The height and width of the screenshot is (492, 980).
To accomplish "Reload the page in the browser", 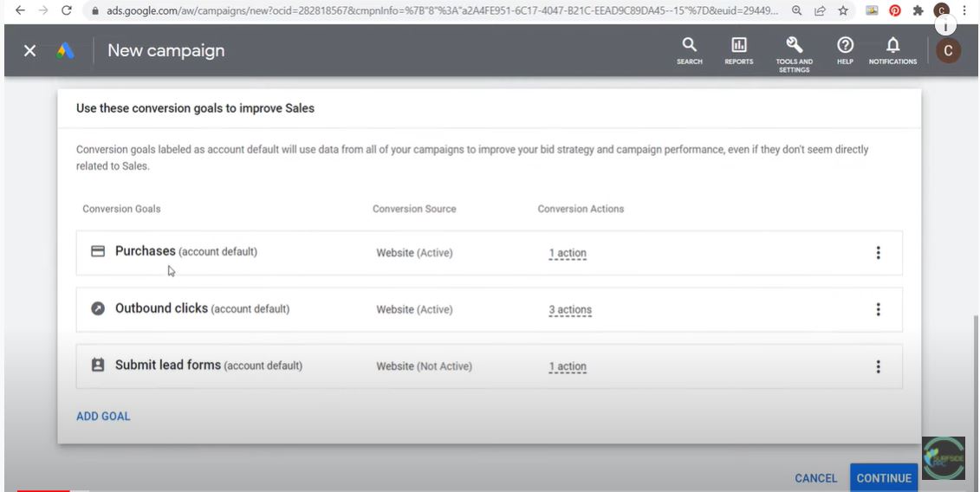I will pos(67,10).
